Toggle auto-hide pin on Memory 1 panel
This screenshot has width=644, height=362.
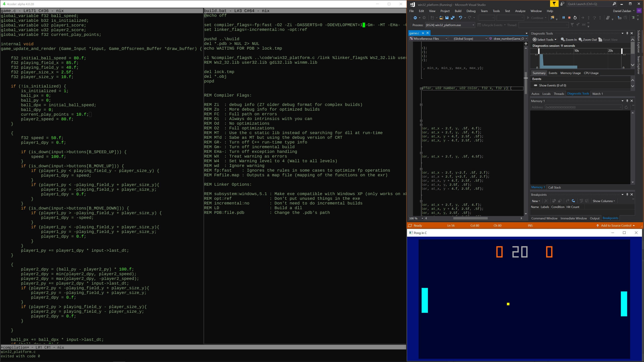coord(627,101)
